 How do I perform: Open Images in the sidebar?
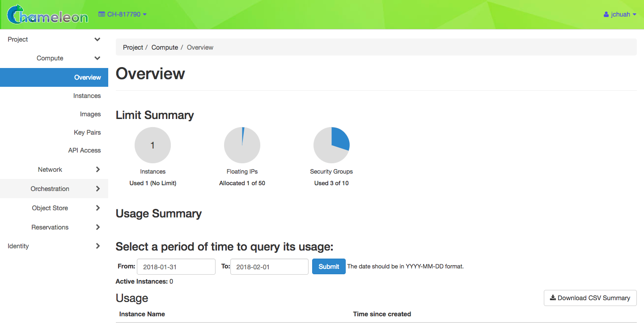point(90,114)
